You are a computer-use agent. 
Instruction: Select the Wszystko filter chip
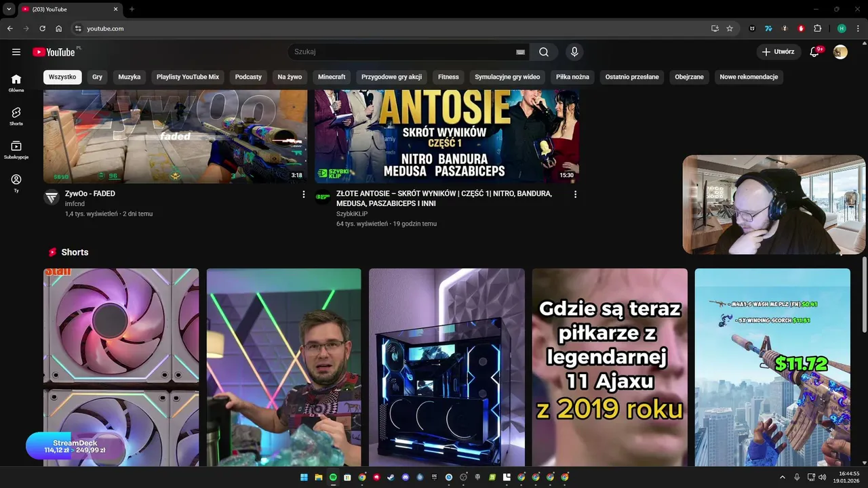[62, 77]
